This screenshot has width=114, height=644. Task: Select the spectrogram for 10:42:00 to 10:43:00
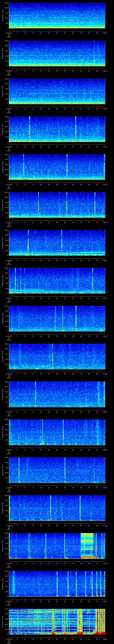tap(57, 584)
